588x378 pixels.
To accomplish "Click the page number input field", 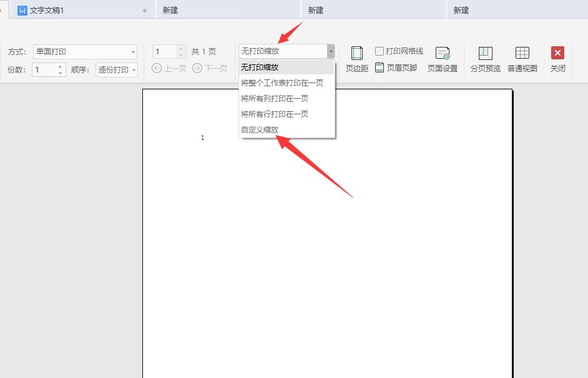I will (x=164, y=52).
